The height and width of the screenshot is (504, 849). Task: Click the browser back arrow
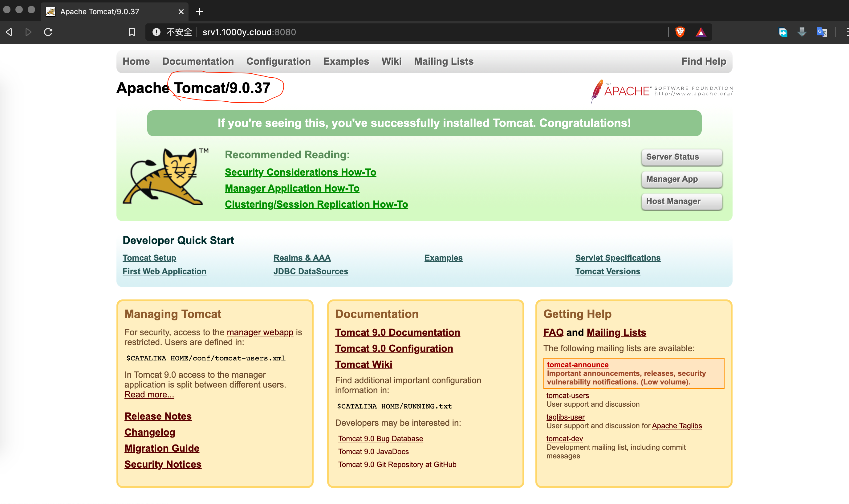point(9,32)
